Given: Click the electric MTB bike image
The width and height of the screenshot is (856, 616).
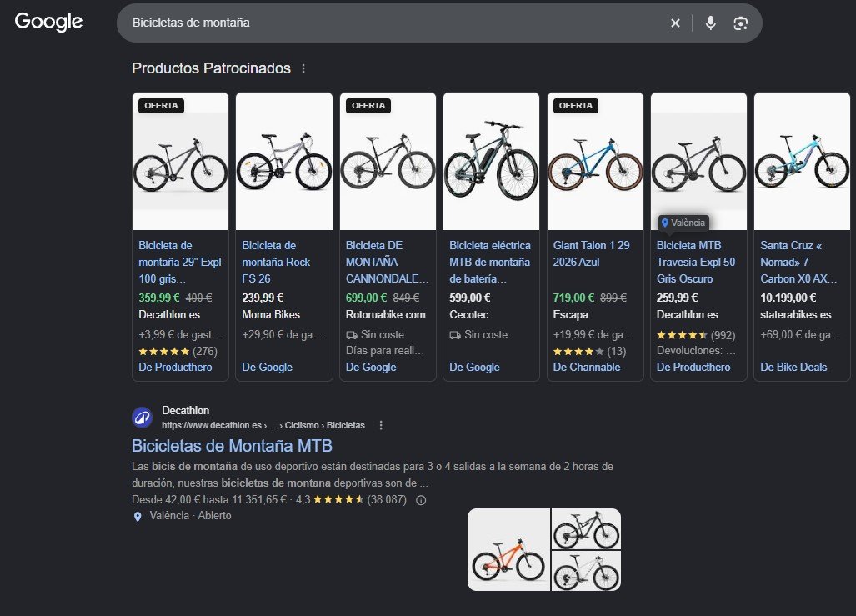Looking at the screenshot, I should [491, 162].
